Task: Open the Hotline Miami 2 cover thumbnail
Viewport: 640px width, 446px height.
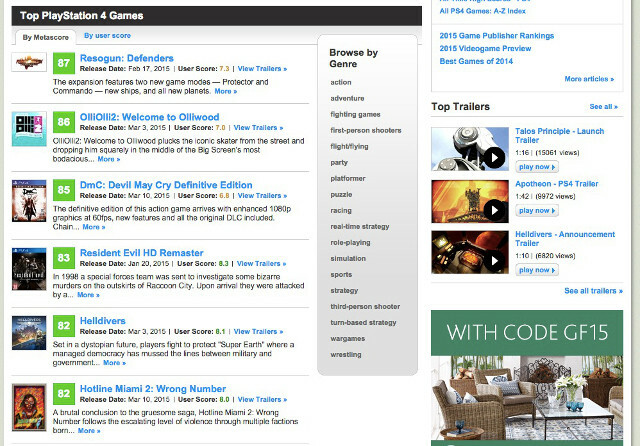Action: click(29, 407)
